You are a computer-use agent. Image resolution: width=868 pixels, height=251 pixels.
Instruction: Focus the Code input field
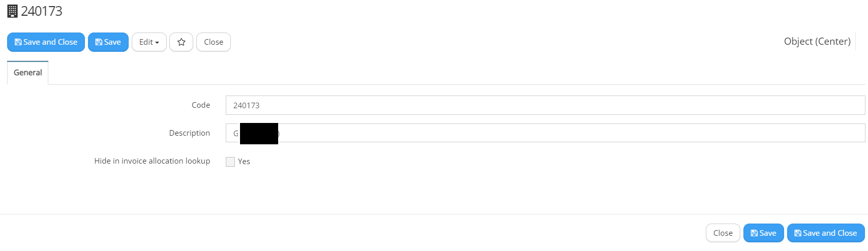545,105
